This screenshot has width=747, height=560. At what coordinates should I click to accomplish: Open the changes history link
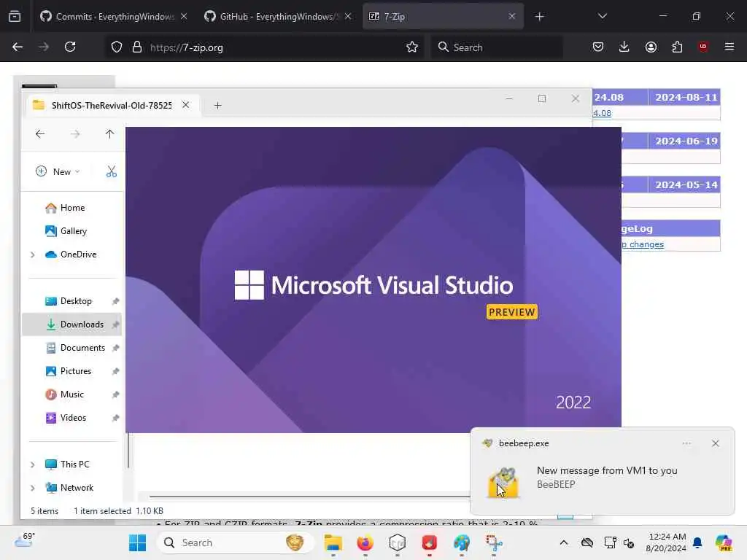coord(643,245)
